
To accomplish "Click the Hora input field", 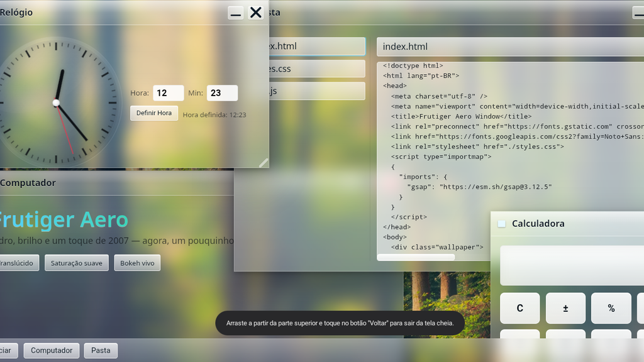I will click(169, 93).
